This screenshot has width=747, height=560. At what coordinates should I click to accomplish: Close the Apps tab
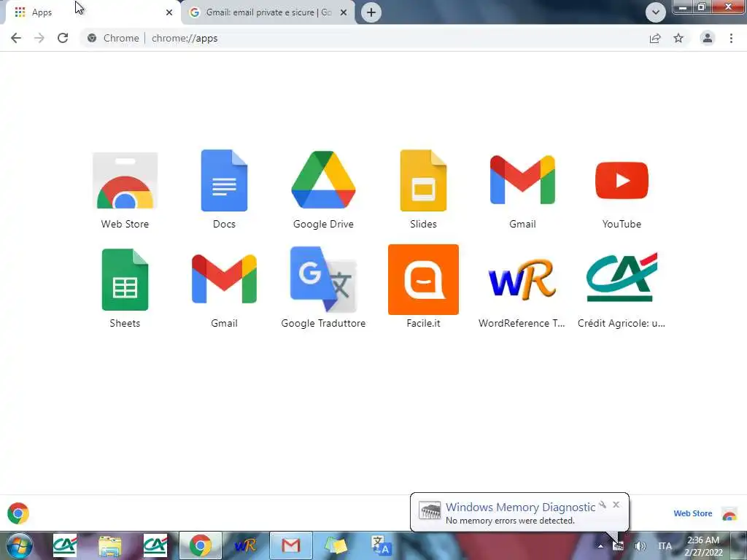(x=169, y=12)
